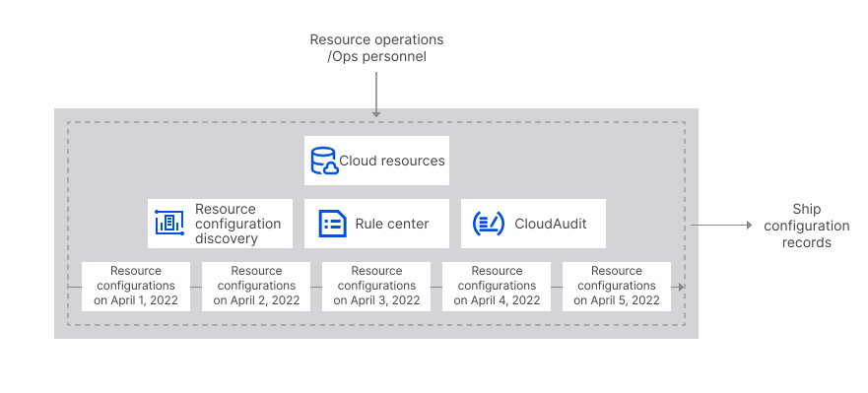The image size is (868, 393).
Task: Click the Rule center list icon
Action: pos(332,224)
